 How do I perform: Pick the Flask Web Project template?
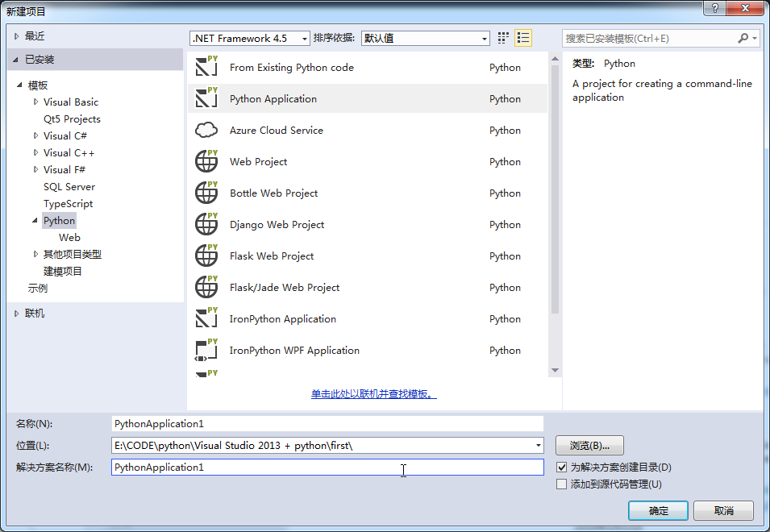(272, 256)
